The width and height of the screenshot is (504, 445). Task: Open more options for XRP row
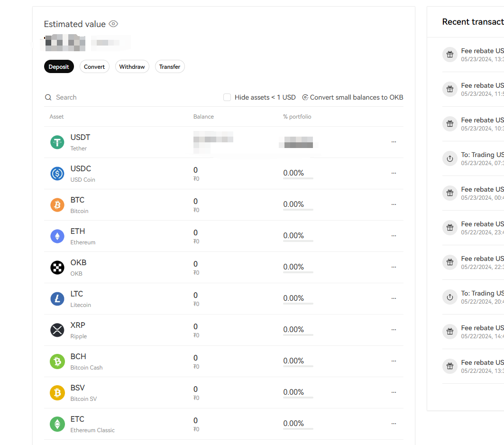coord(394,330)
